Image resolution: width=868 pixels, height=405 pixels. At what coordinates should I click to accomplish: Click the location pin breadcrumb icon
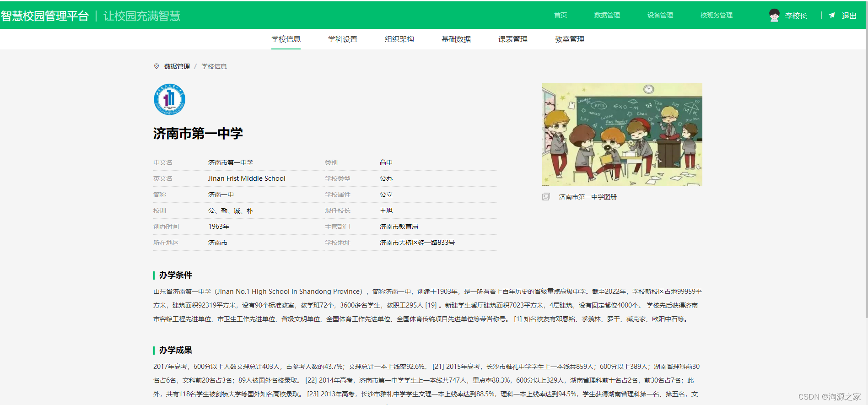(156, 66)
